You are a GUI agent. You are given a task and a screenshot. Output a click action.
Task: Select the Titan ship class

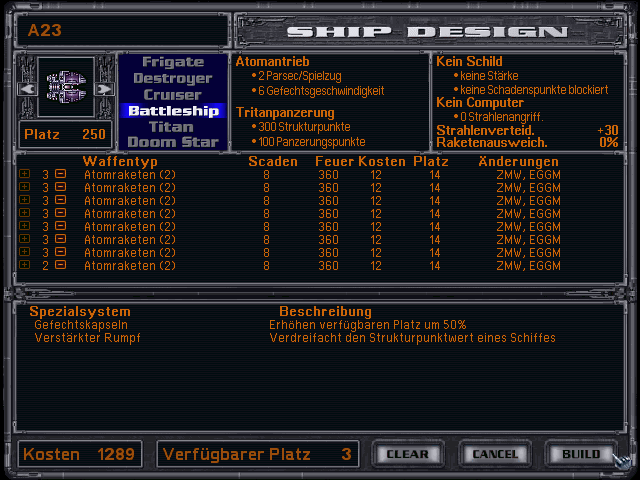click(x=171, y=127)
